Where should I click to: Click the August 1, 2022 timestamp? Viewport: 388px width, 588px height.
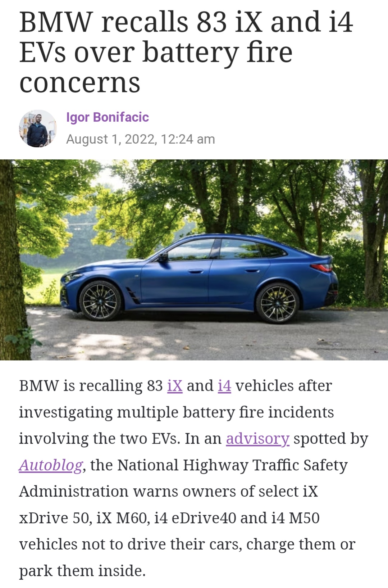(141, 139)
